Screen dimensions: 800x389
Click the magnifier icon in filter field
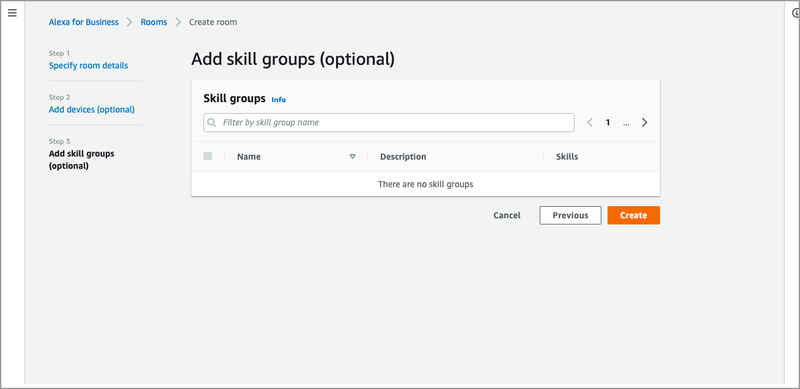point(211,123)
